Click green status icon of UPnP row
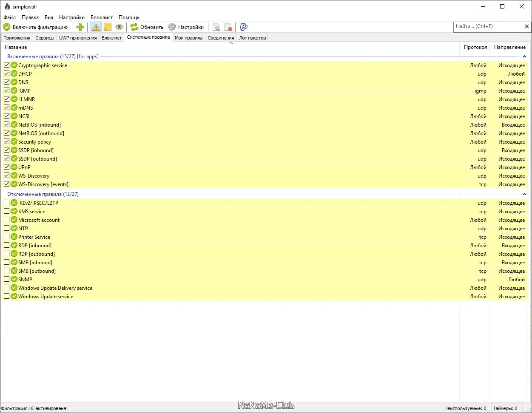 tap(14, 167)
